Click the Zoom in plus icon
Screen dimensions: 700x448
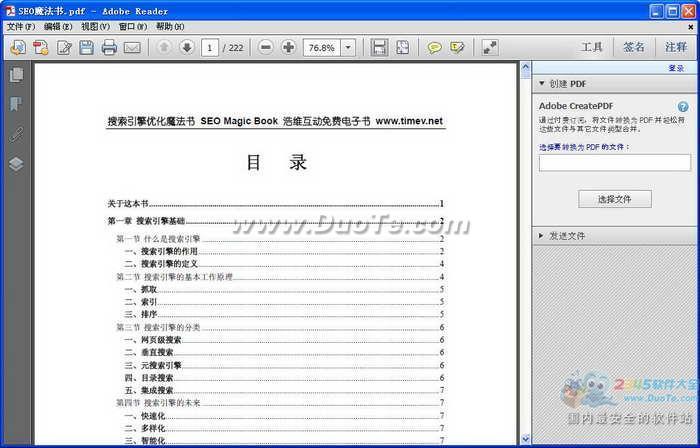pos(289,47)
